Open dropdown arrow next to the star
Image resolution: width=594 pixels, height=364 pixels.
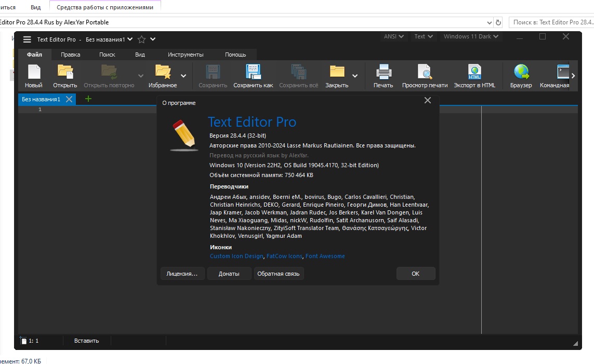[153, 39]
